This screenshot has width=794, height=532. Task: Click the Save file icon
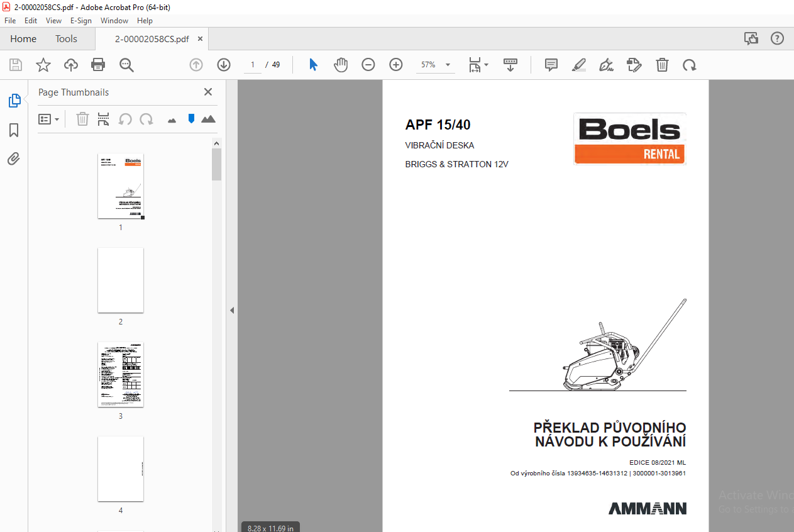[x=16, y=65]
